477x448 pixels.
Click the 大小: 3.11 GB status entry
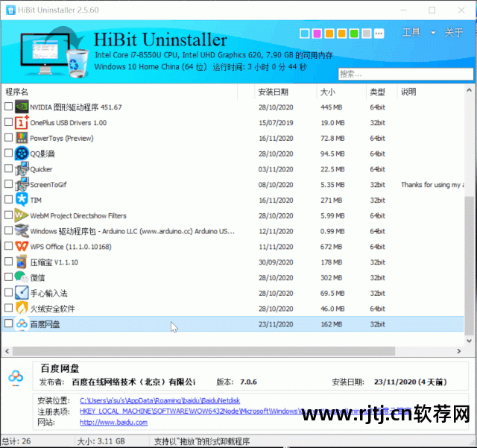coord(101,441)
